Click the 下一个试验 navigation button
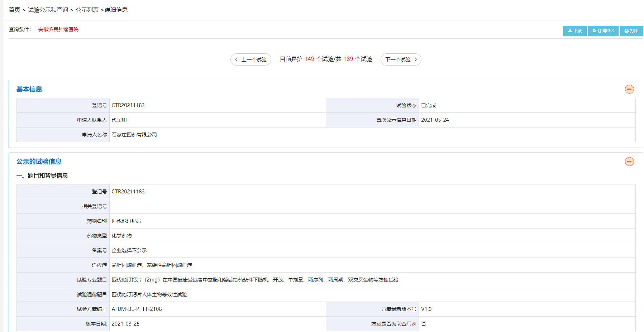 pyautogui.click(x=401, y=59)
